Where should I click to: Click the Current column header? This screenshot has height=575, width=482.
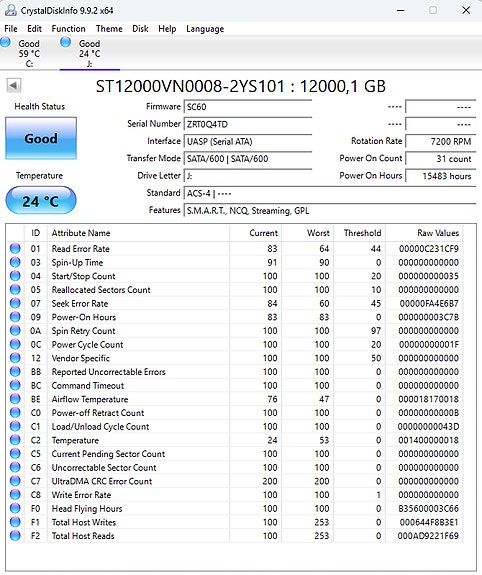(255, 233)
